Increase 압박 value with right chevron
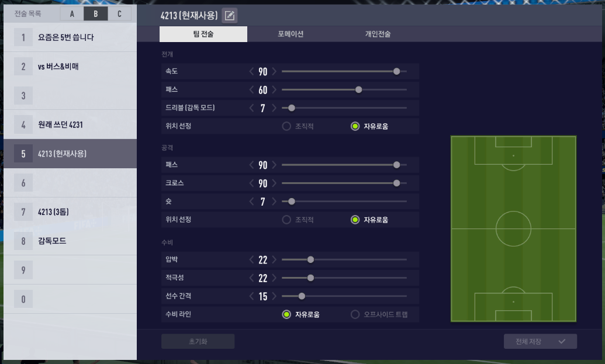Image resolution: width=605 pixels, height=364 pixels. click(274, 260)
